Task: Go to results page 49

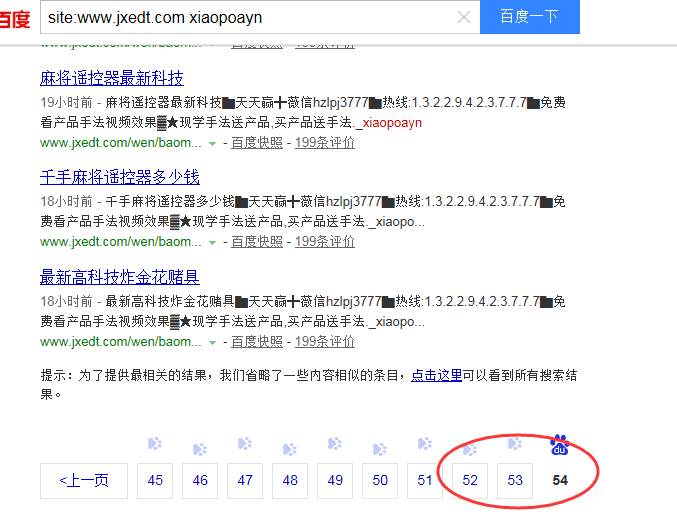Action: 335,481
